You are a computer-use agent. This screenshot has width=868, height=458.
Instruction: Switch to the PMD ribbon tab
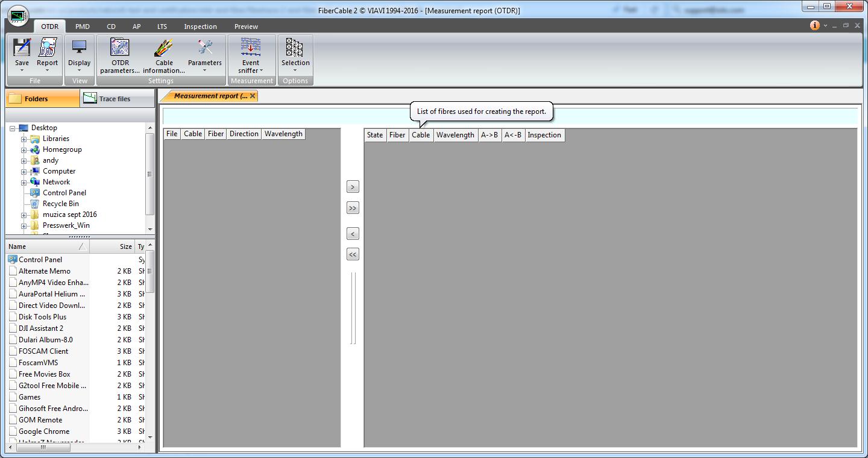point(82,27)
